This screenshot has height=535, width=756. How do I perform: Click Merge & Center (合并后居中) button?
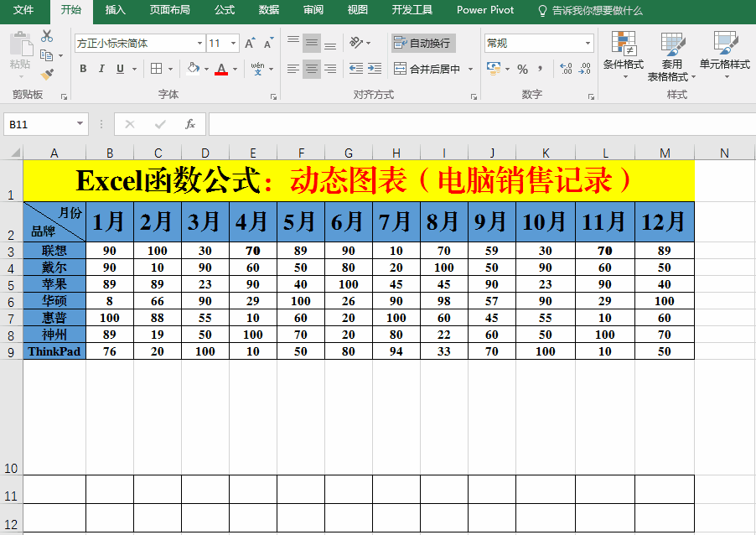pyautogui.click(x=427, y=69)
